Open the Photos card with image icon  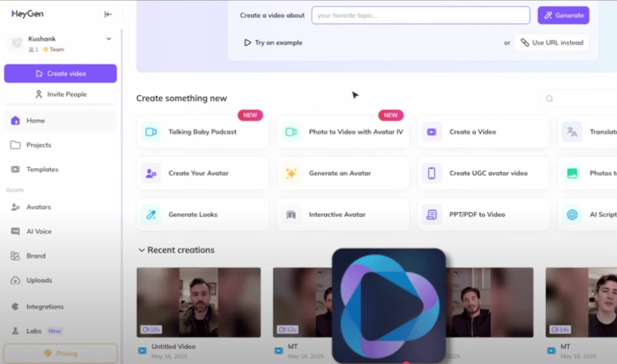587,173
